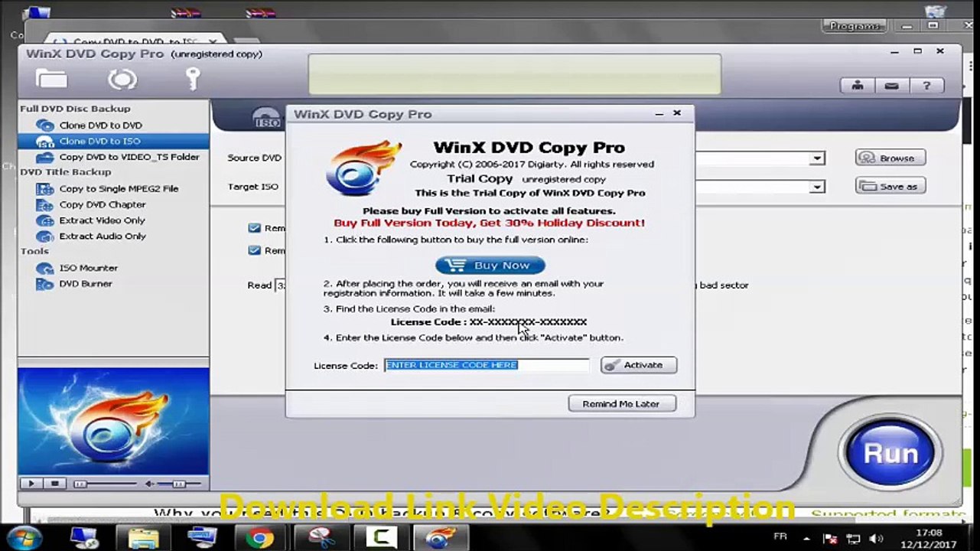The height and width of the screenshot is (551, 980).
Task: Choose Copy DVD to VIDEO_TS Folder
Action: click(x=129, y=157)
